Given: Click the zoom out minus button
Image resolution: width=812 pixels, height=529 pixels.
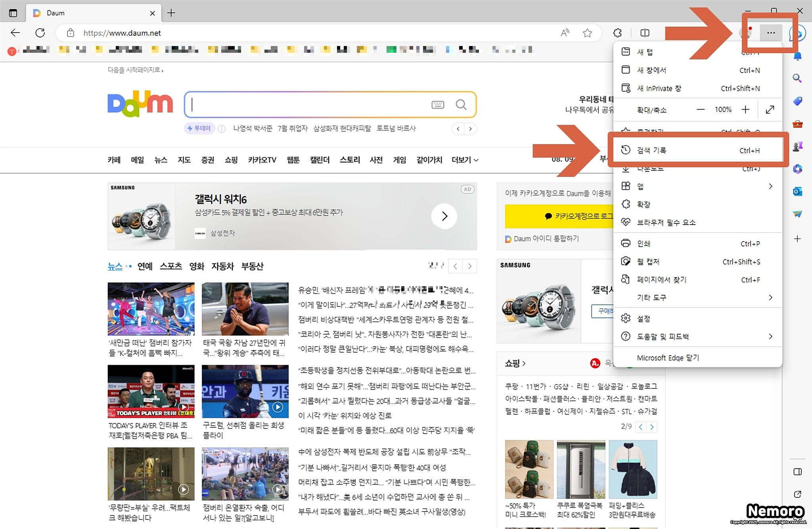Looking at the screenshot, I should [x=701, y=110].
